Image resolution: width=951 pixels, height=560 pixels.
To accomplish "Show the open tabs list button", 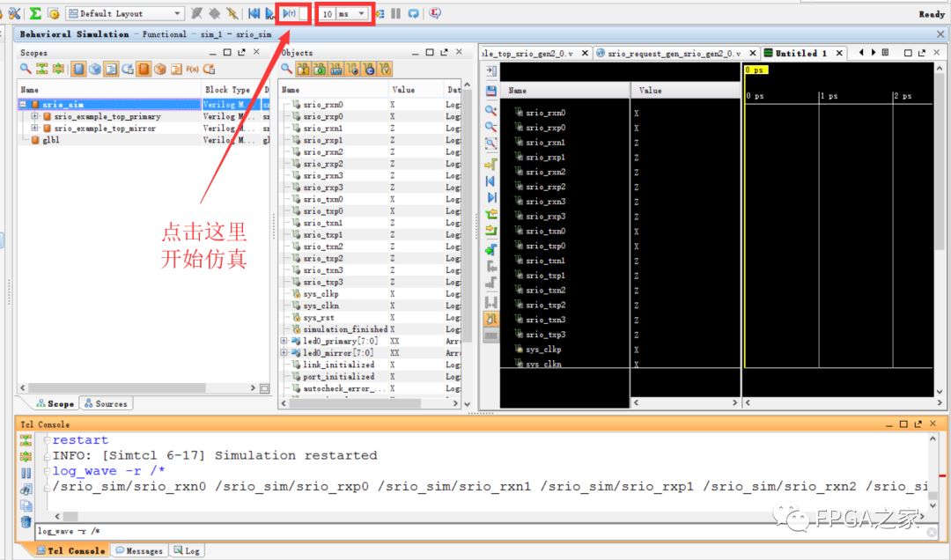I will [885, 53].
